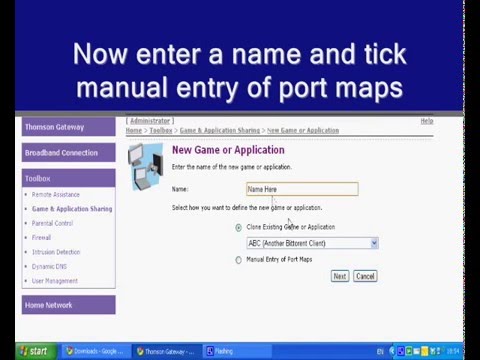
Task: Open Firewall in the sidebar
Action: [x=41, y=237]
